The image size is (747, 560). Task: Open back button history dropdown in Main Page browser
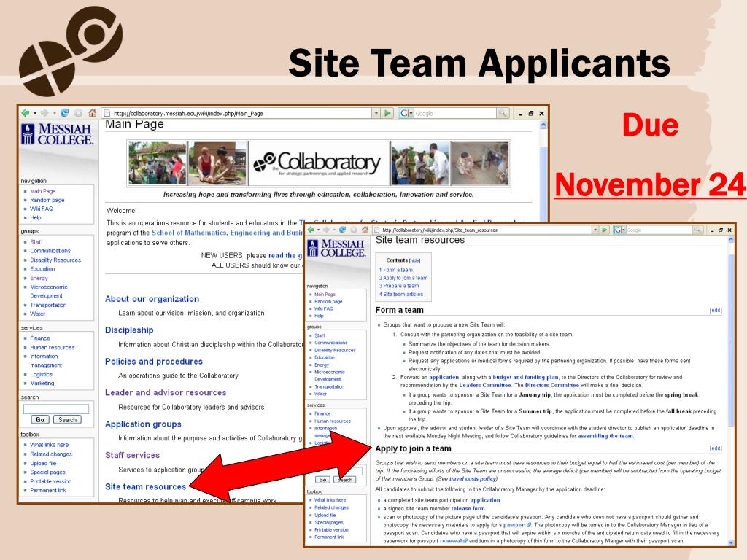click(35, 113)
